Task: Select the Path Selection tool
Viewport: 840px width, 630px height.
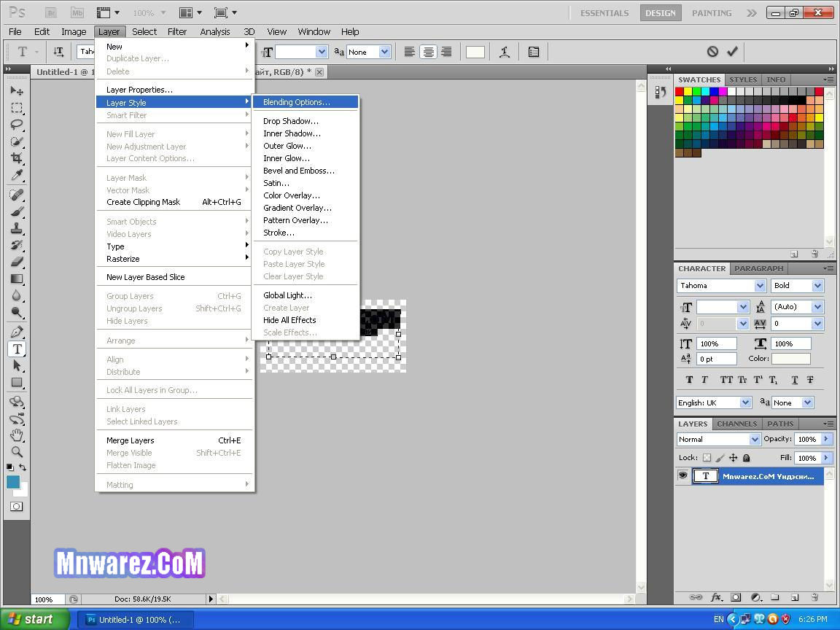Action: 17,365
